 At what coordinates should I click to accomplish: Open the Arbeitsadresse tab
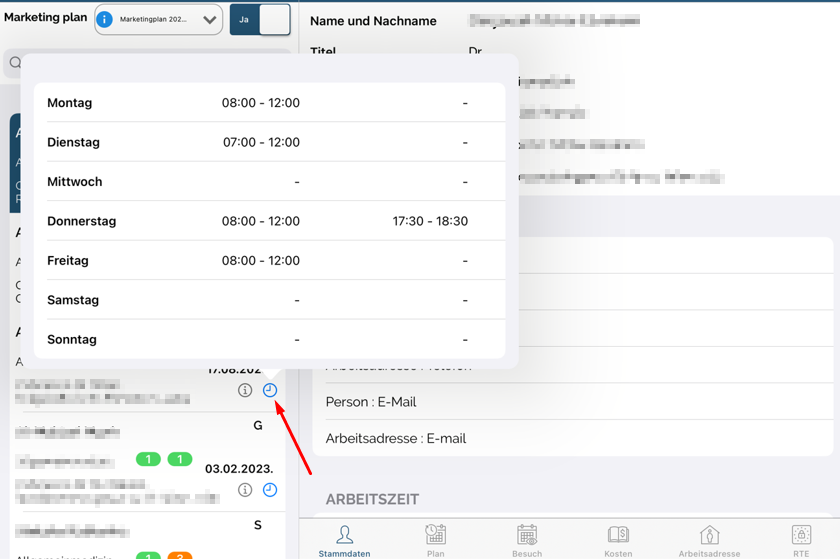709,540
